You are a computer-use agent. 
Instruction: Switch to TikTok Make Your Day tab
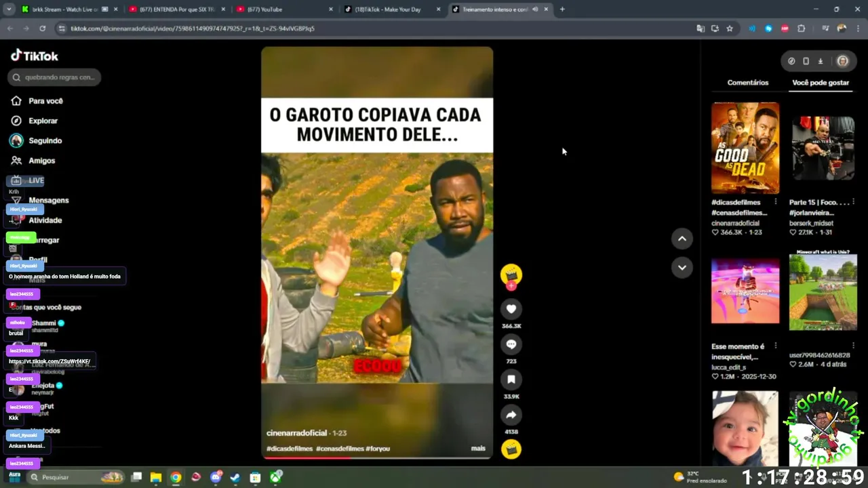click(392, 9)
